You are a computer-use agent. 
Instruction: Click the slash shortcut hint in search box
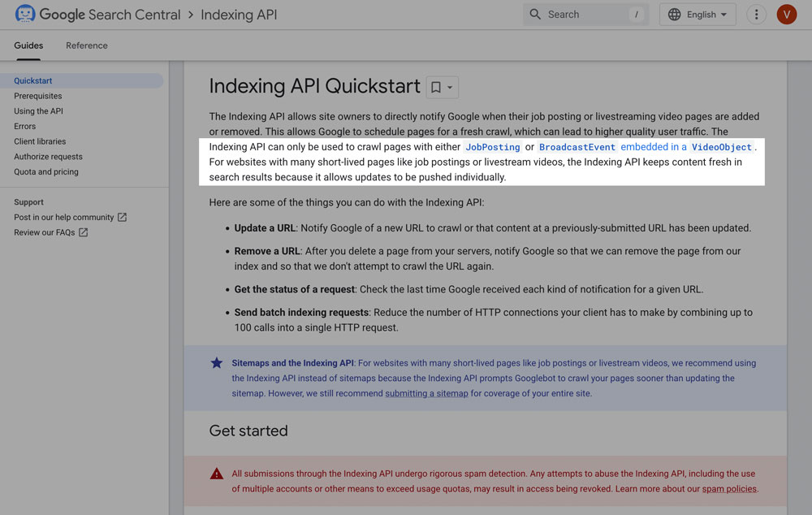[x=637, y=15]
